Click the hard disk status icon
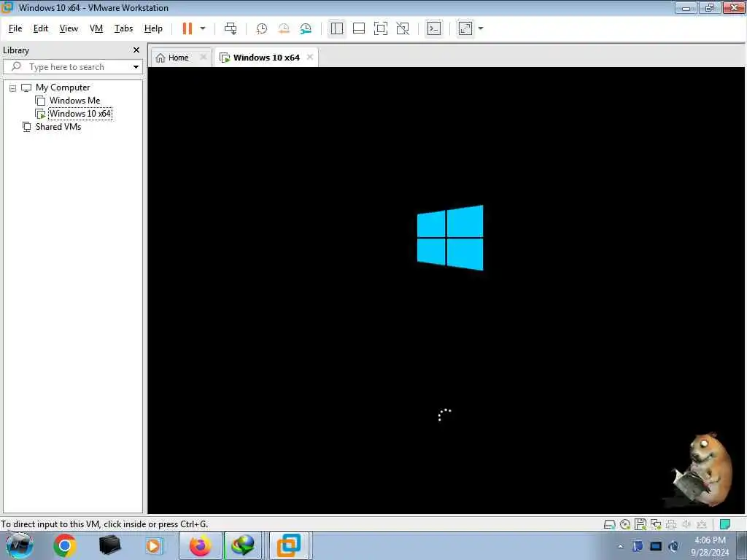747x560 pixels. [x=609, y=524]
